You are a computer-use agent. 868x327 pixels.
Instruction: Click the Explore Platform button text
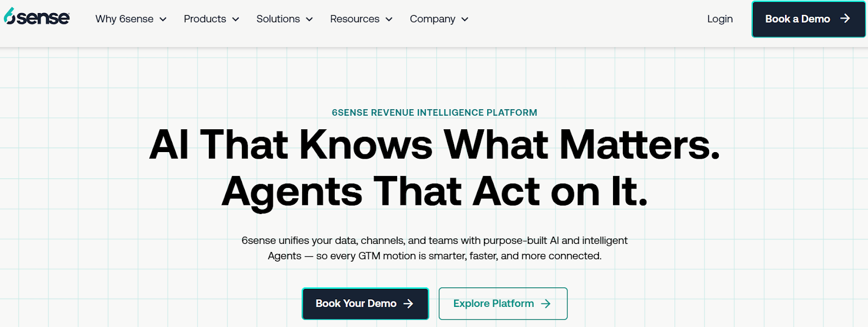493,304
